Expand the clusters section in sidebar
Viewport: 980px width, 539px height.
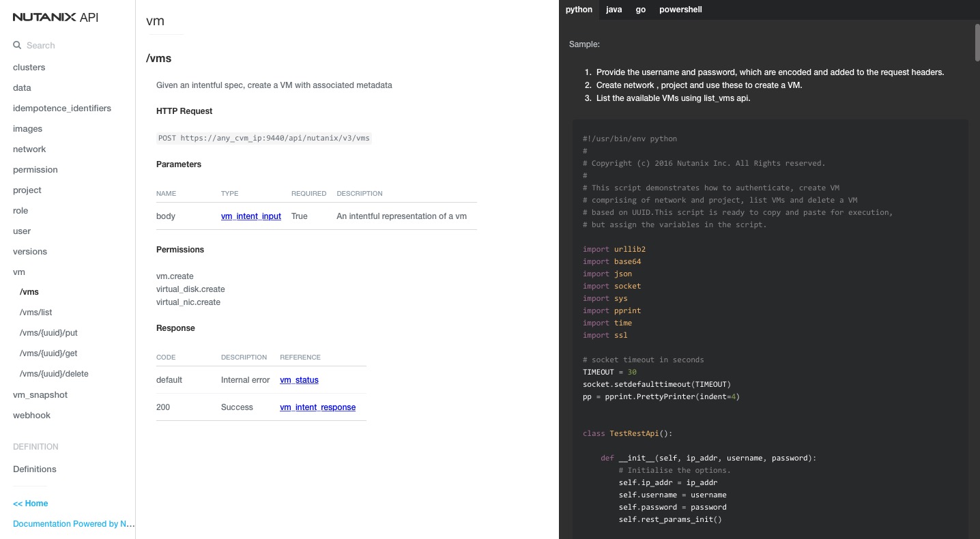coord(29,68)
